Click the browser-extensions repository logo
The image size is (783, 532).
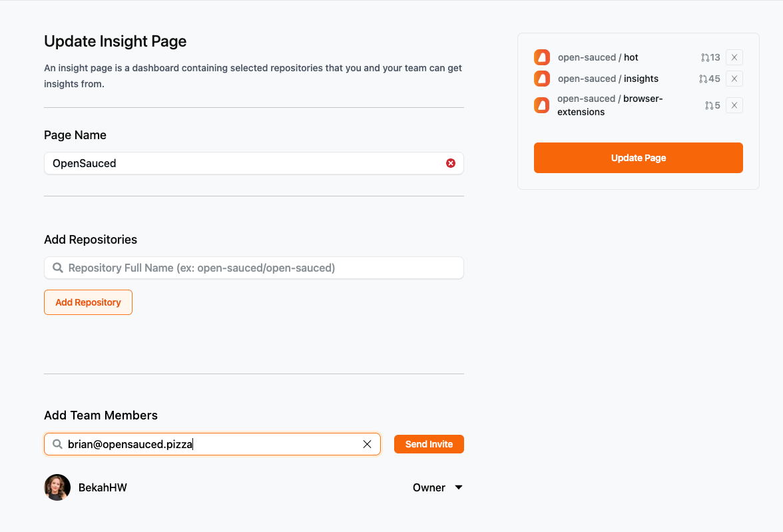point(542,105)
